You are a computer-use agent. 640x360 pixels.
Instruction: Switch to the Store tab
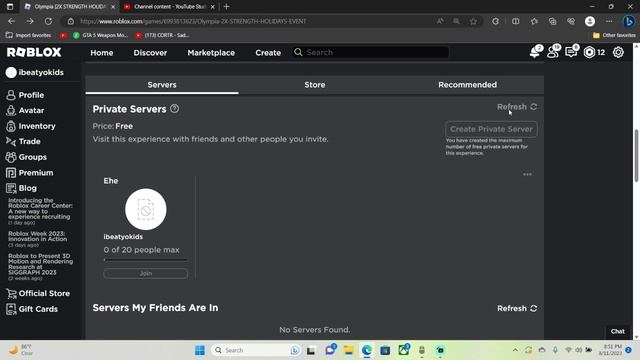(315, 85)
